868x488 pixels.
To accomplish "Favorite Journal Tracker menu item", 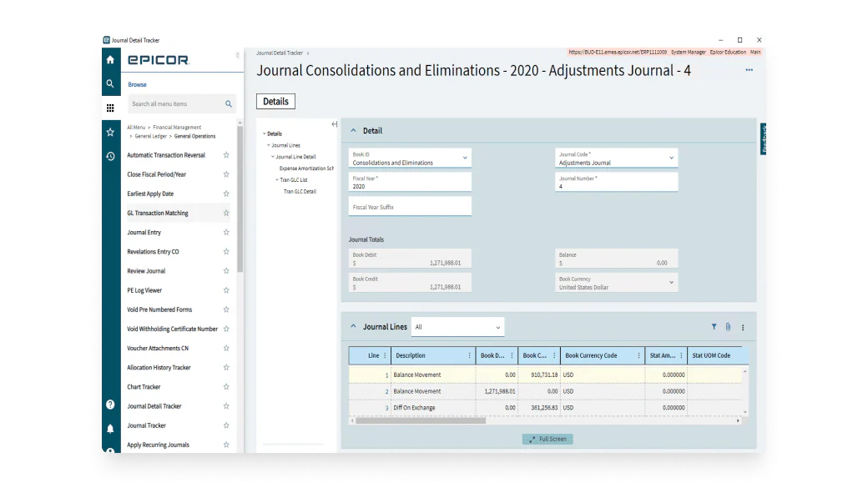I will click(x=226, y=425).
